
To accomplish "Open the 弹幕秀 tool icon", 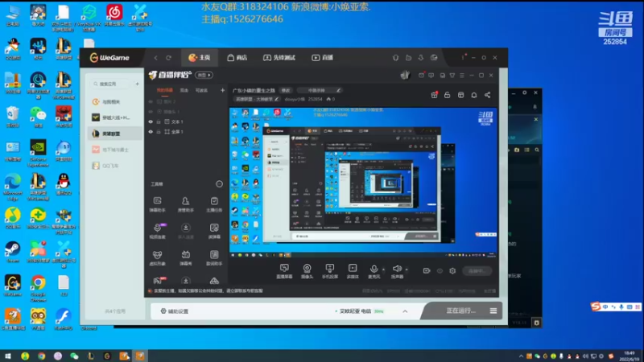I will pyautogui.click(x=186, y=257).
